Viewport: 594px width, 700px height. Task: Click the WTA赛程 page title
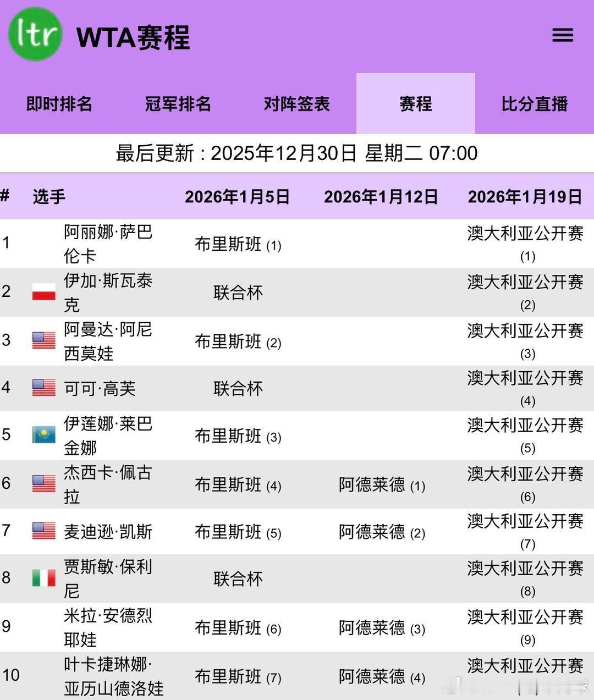coord(133,37)
